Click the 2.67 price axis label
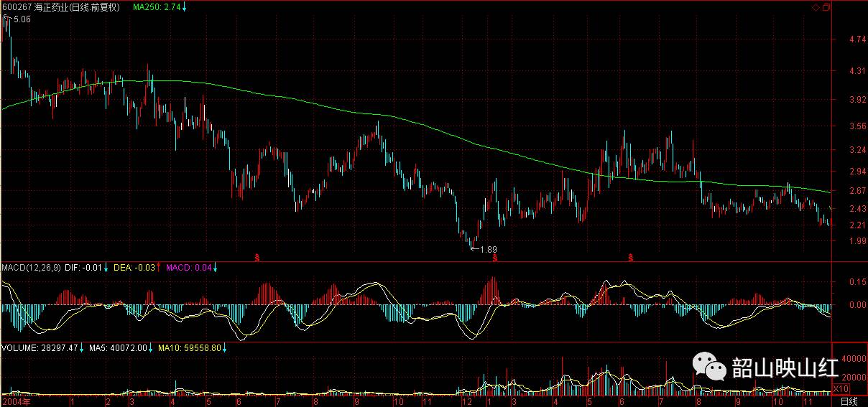Screen dimensions: 868x407 [x=857, y=191]
